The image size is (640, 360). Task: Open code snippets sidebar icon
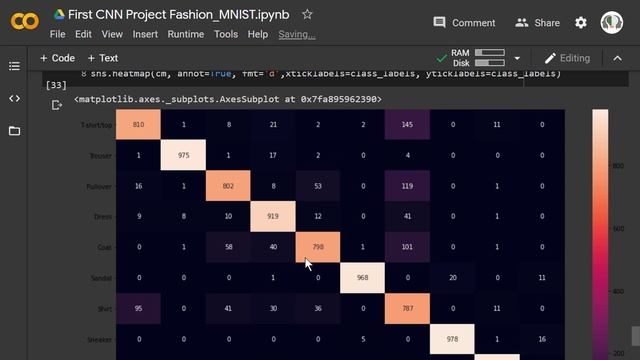(14, 98)
